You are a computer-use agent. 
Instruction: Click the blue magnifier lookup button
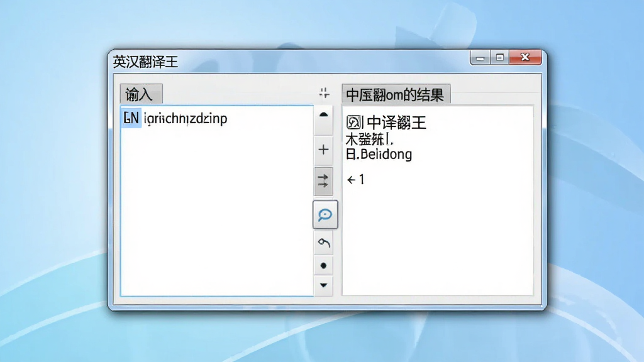(325, 215)
